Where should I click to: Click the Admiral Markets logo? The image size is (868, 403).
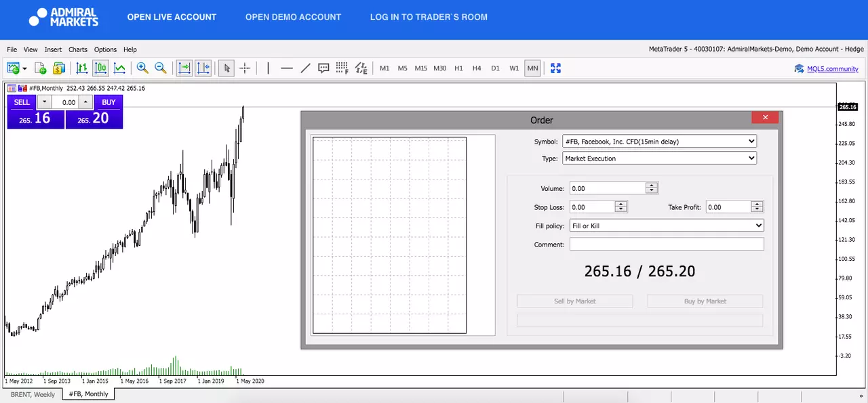coord(63,17)
